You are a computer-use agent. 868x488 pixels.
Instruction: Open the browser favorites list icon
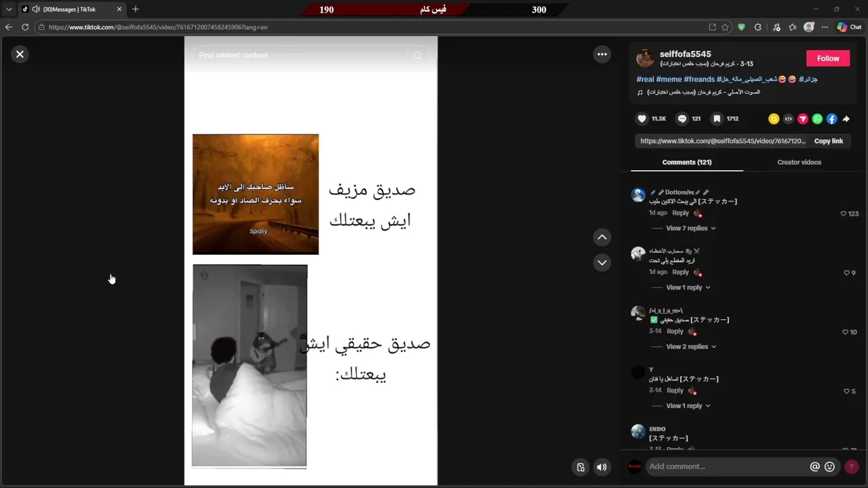tap(792, 27)
